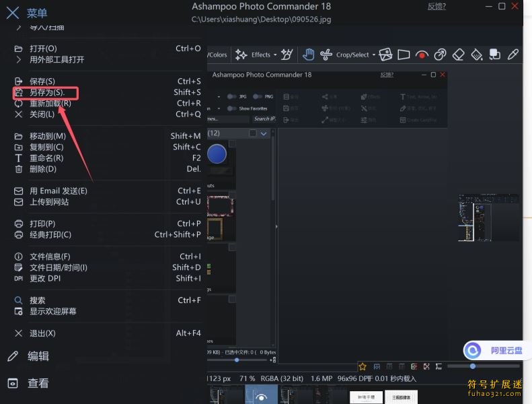Viewport: 532px width, 404px height.
Task: Select the eyedropper pen tool icon
Action: click(512, 55)
